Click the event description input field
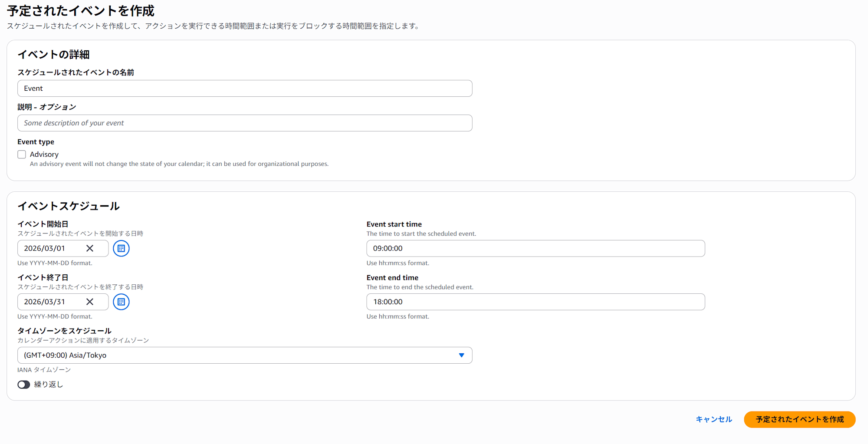This screenshot has width=868, height=444. pos(245,123)
